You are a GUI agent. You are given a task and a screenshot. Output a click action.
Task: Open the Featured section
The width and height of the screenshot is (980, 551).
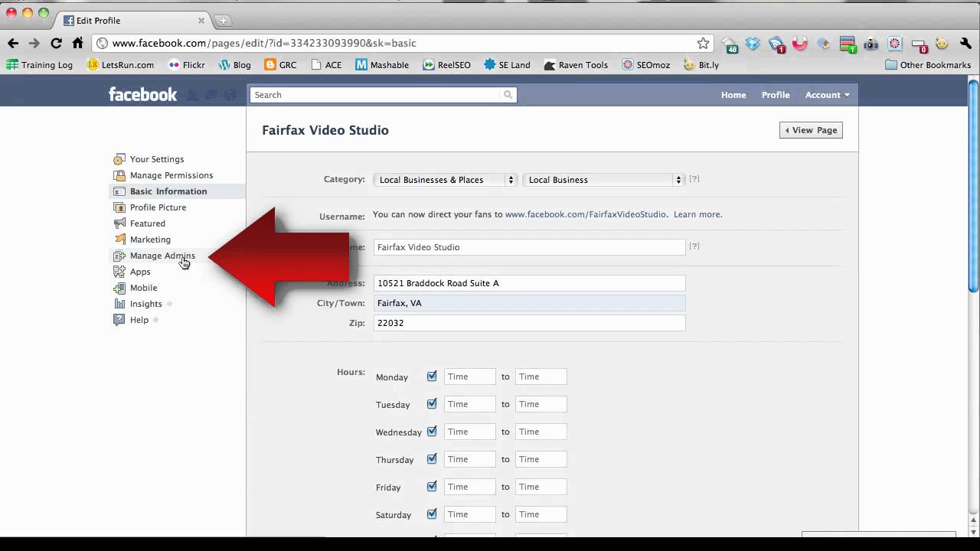147,223
